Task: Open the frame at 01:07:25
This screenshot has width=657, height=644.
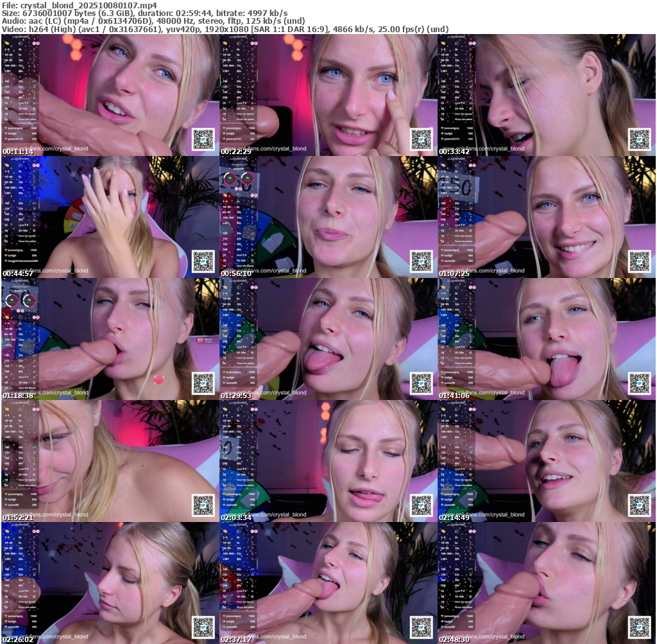Action: point(546,217)
